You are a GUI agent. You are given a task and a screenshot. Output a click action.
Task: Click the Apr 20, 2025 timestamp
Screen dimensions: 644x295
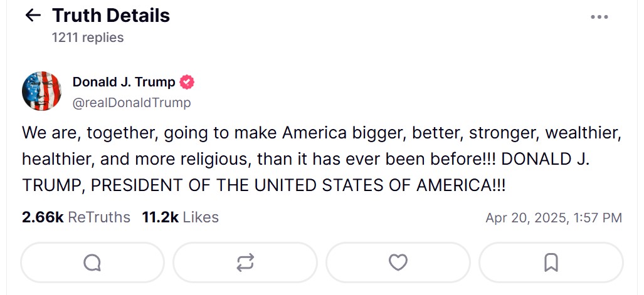point(554,218)
